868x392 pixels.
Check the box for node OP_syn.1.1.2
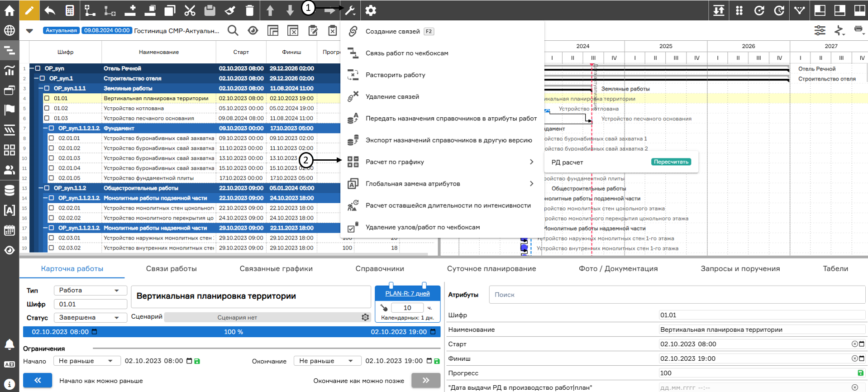(x=47, y=188)
